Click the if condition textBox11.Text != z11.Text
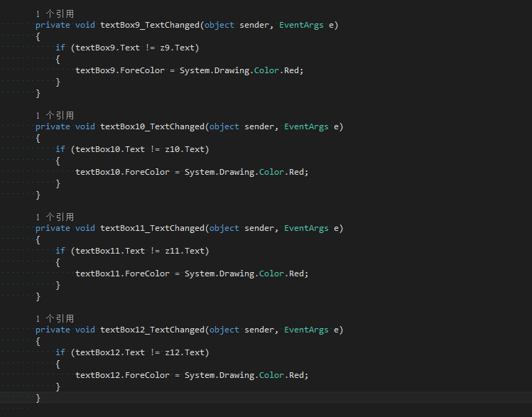532x417 pixels. point(140,251)
